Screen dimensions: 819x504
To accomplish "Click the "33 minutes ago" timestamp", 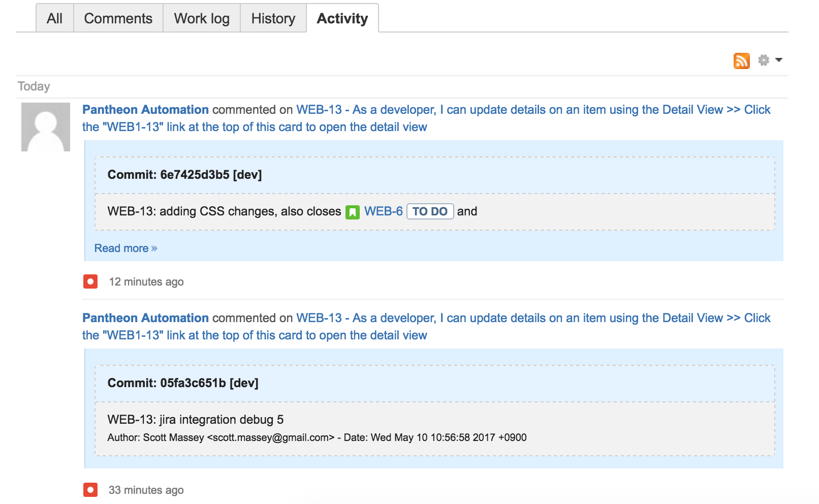I will pos(146,490).
